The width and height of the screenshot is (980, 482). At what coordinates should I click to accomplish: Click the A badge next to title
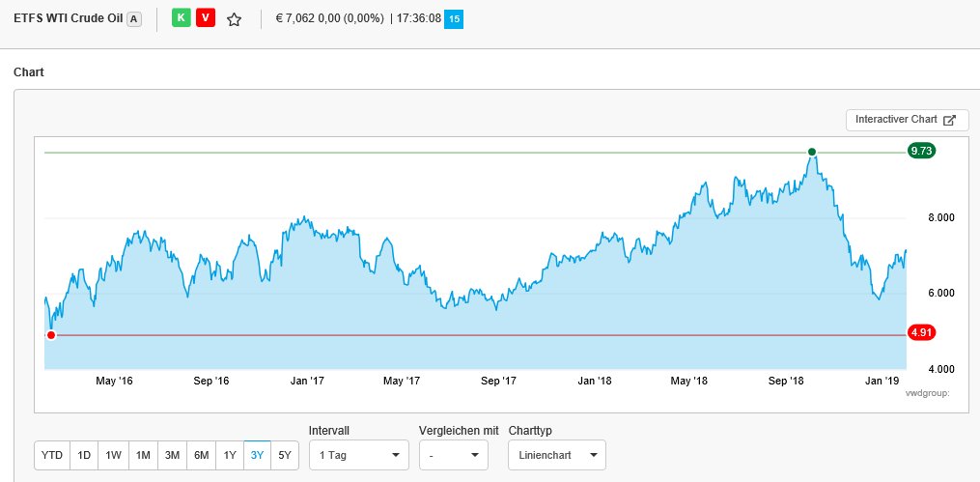coord(133,19)
